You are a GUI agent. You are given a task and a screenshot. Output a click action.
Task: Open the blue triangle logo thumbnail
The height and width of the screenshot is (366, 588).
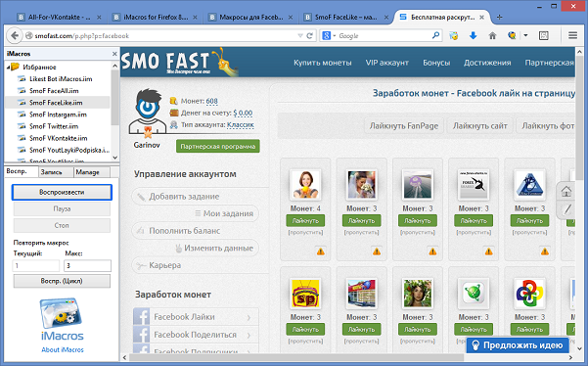[x=529, y=185]
